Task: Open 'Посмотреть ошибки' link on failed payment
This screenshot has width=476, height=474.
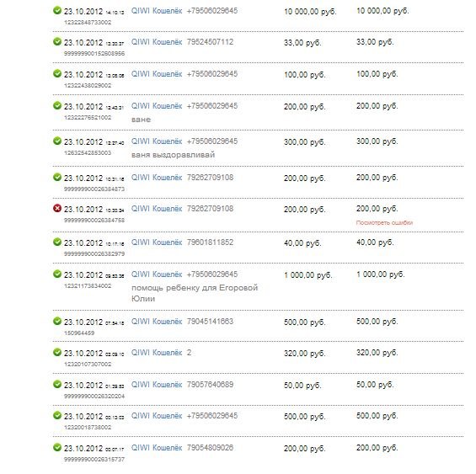Action: point(384,223)
